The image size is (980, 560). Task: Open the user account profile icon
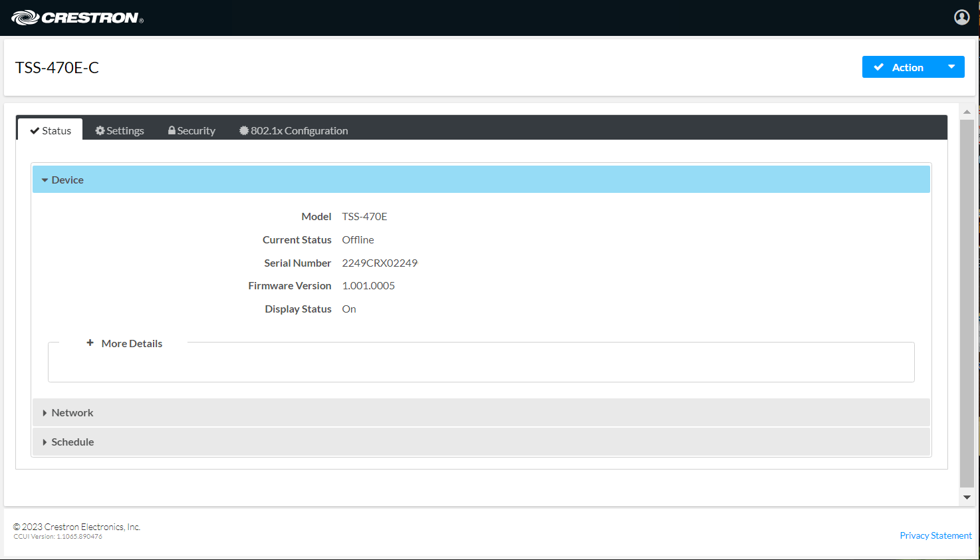point(961,17)
